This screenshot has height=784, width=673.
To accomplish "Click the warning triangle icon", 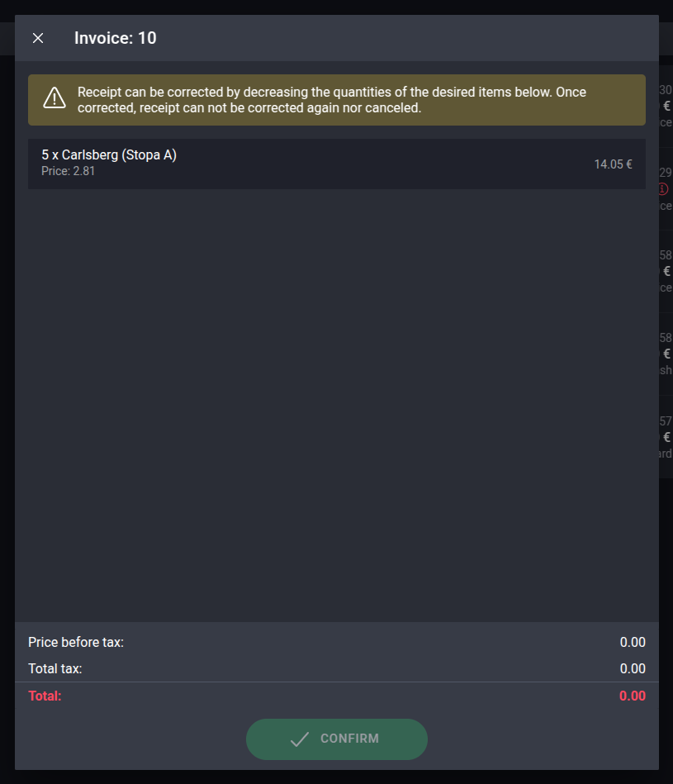I will 55,97.
